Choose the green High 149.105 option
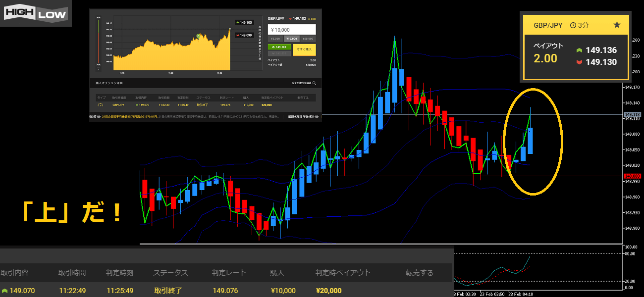Viewport: 644px width, 297px height. tap(279, 47)
